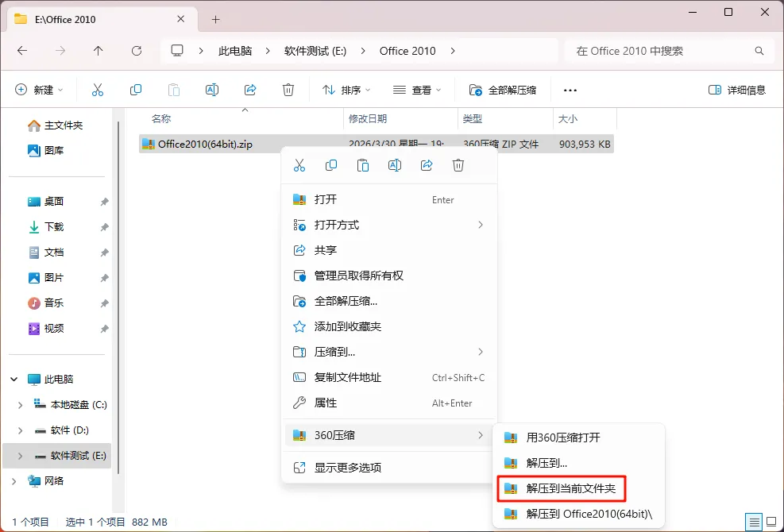Open 桌面 in the sidebar
This screenshot has width=784, height=532.
46,202
